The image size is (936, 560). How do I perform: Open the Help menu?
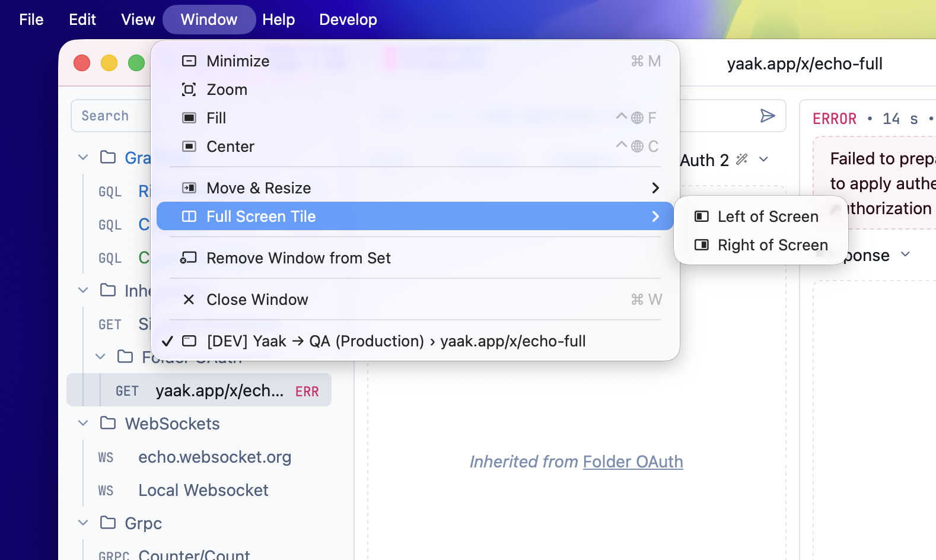click(x=279, y=20)
